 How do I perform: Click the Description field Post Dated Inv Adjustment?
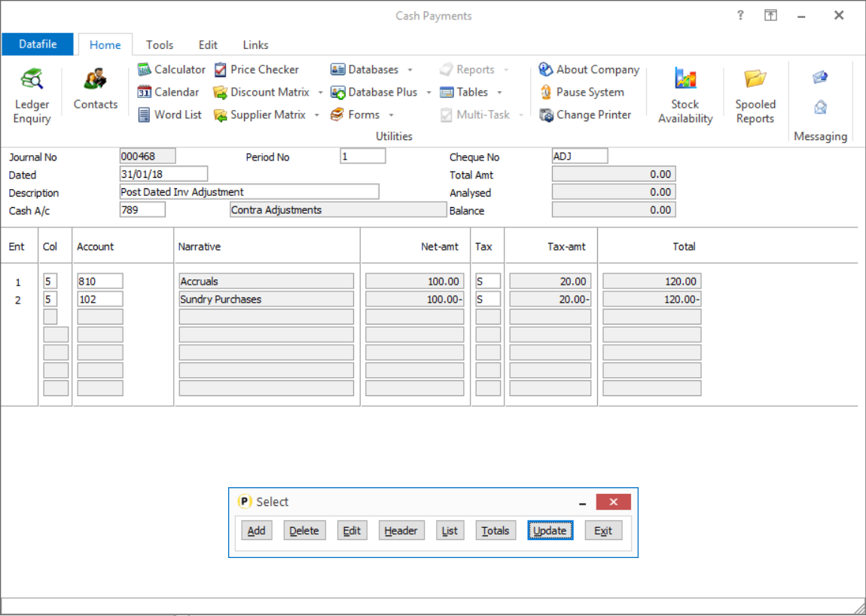[249, 192]
